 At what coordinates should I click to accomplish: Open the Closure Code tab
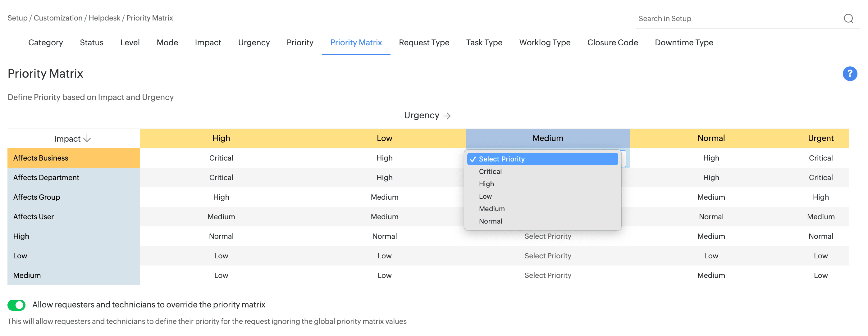(612, 43)
